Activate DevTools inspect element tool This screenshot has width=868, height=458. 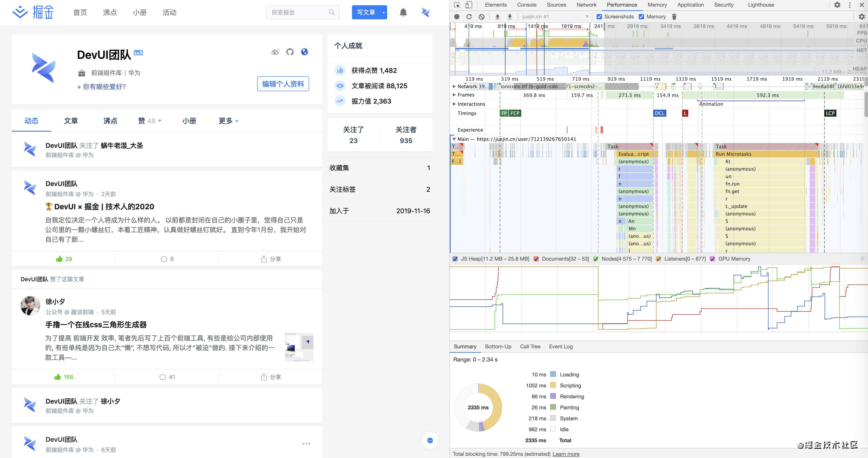coord(457,5)
